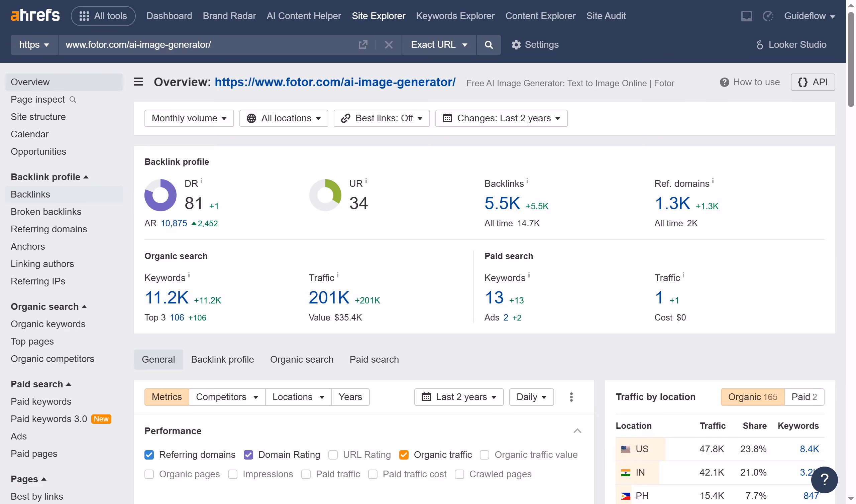Enable Paid traffic checkbox
The height and width of the screenshot is (504, 856).
point(306,474)
